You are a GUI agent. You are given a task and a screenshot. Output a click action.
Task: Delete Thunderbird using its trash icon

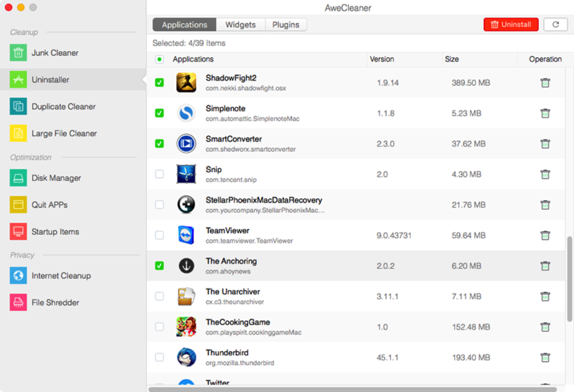tap(545, 357)
